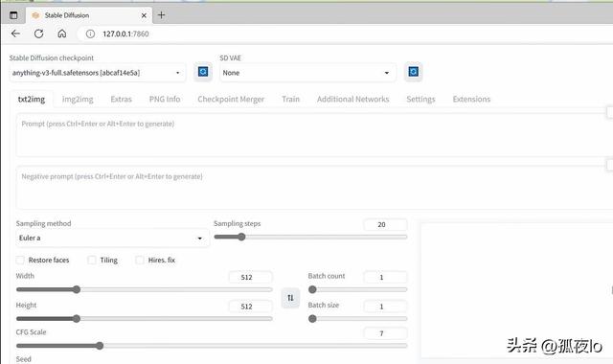Click the Width value field

coord(251,277)
